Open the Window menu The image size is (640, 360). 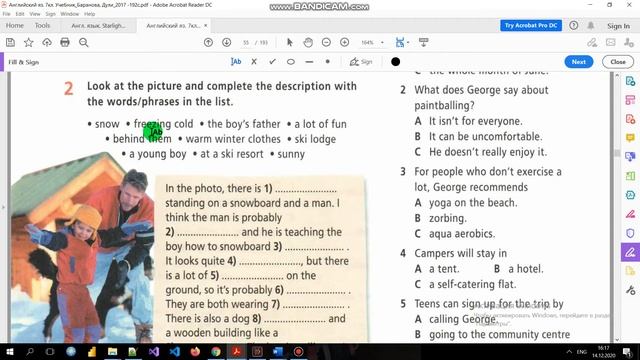[x=69, y=14]
